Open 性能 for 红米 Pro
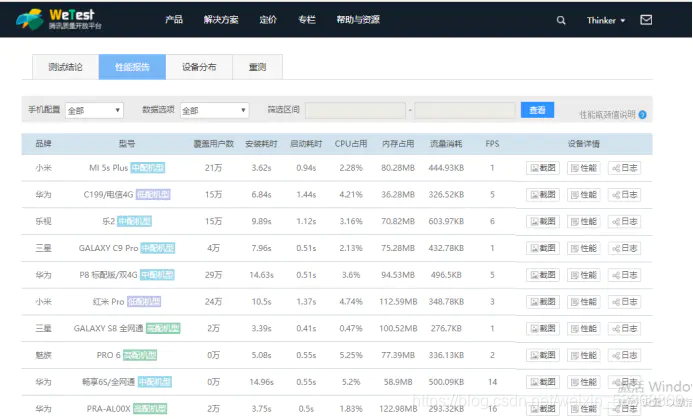693x419 pixels. tap(584, 302)
